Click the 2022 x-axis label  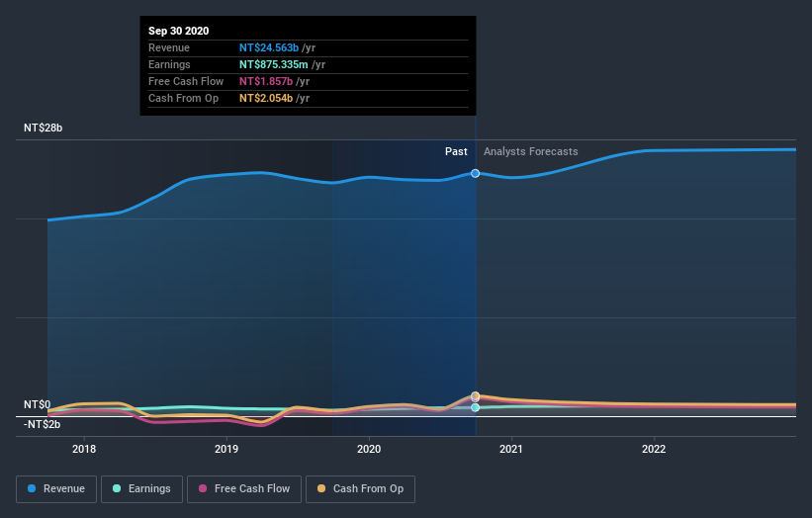pyautogui.click(x=654, y=449)
